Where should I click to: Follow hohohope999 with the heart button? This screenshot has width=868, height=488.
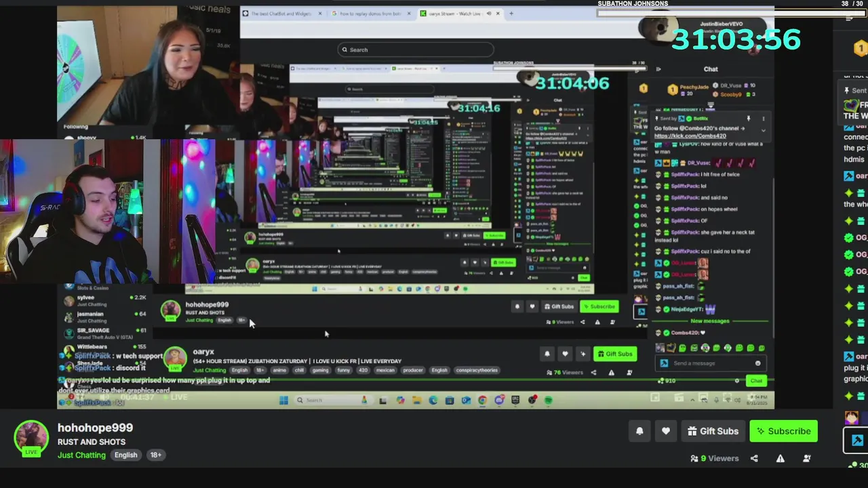[x=665, y=431]
